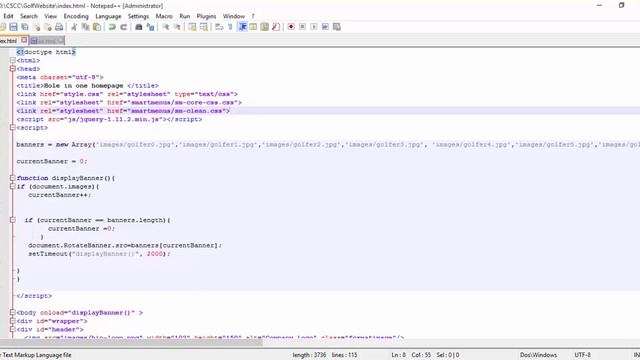Collapse the <script> block fold marker
This screenshot has width=640, height=360.
[13, 127]
